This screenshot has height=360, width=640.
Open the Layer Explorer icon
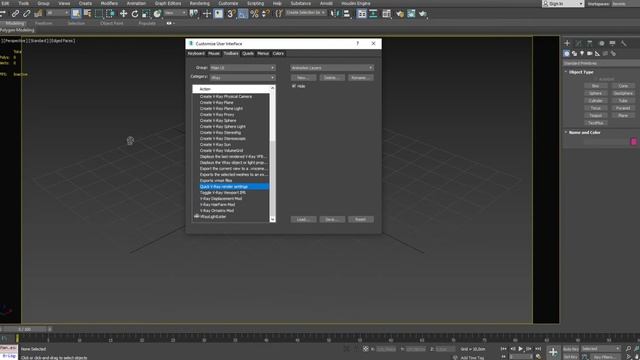click(373, 14)
